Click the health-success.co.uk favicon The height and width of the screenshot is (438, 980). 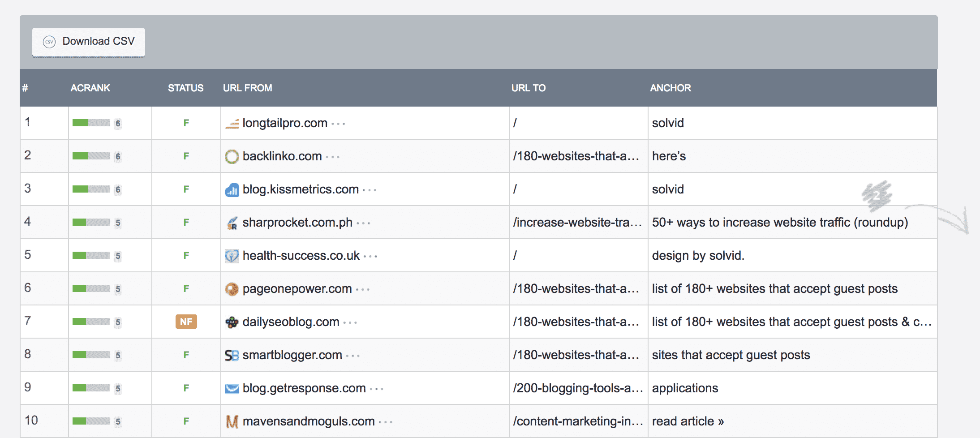(232, 256)
